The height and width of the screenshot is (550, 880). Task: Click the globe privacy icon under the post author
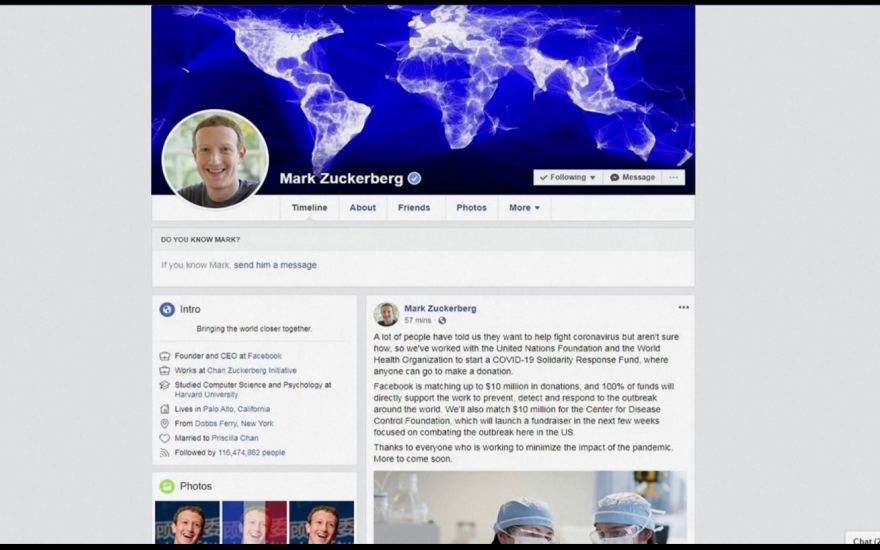(x=442, y=320)
